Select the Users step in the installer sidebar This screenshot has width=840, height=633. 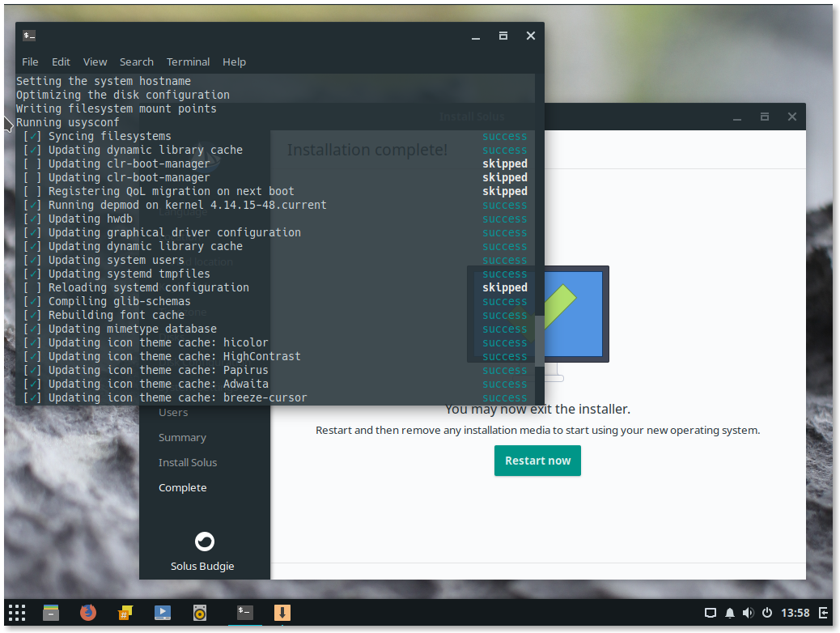(x=173, y=412)
